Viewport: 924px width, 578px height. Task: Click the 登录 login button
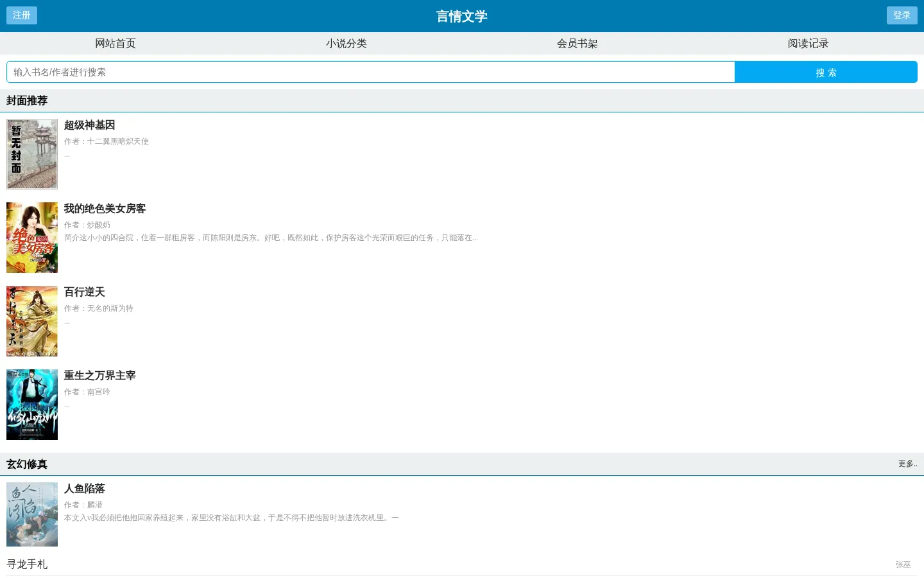[x=902, y=15]
